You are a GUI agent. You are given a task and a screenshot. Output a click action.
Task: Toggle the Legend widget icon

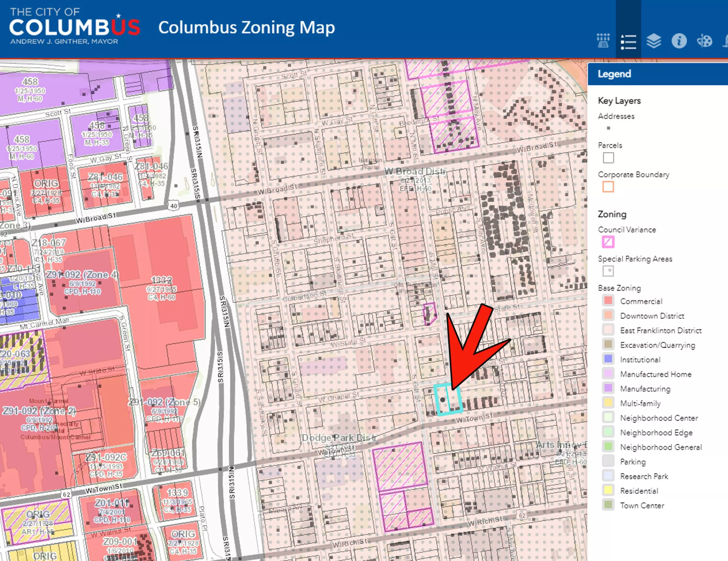628,42
